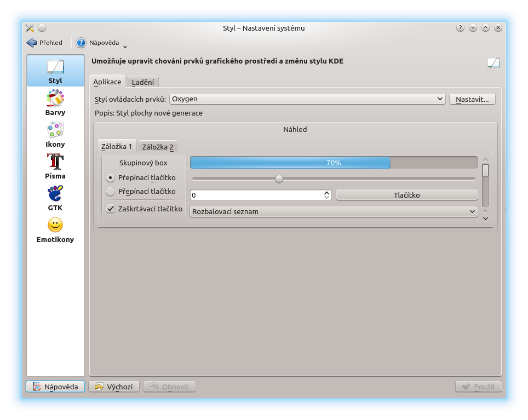528x420 pixels.
Task: Open the Písma fonts module
Action: point(55,166)
